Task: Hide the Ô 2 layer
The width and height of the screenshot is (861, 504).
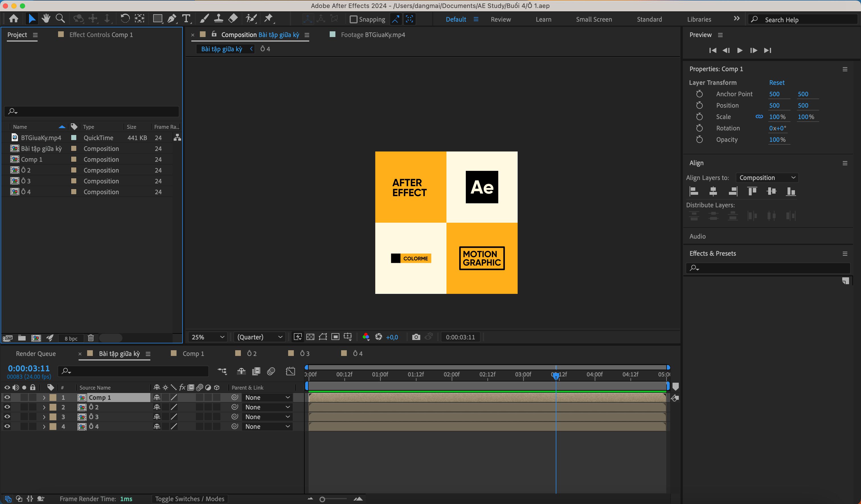Action: (x=7, y=407)
